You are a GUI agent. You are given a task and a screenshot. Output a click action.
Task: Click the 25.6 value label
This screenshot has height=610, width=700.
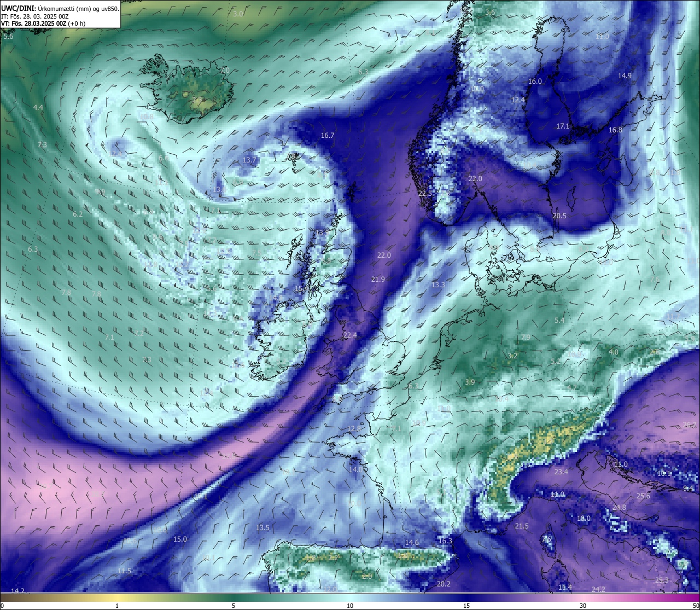click(643, 496)
